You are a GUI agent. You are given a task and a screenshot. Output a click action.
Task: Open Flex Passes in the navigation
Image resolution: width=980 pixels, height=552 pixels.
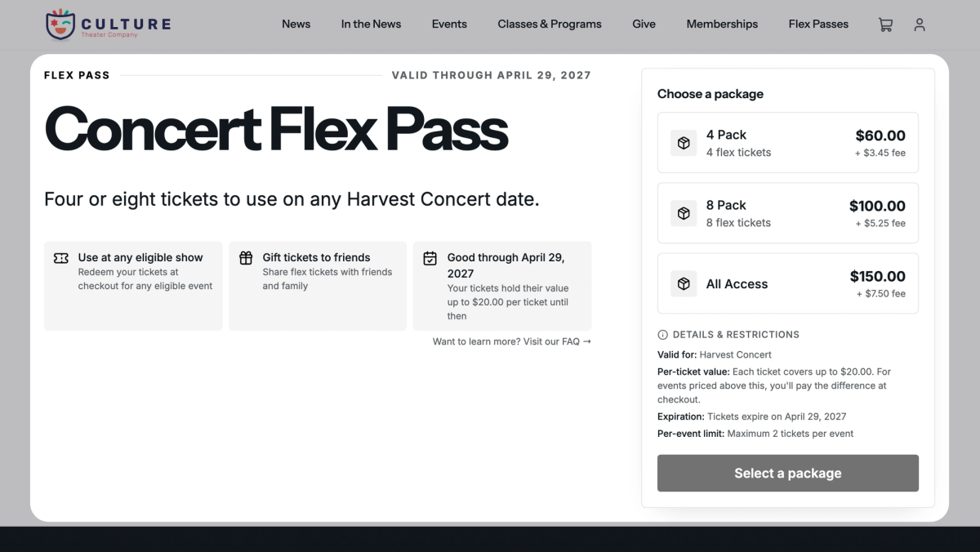click(818, 24)
